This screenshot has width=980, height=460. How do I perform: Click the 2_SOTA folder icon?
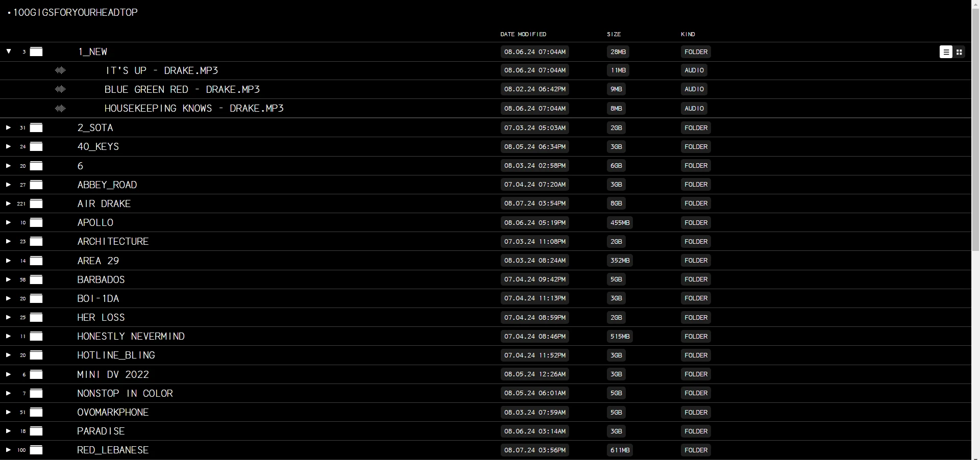[36, 127]
